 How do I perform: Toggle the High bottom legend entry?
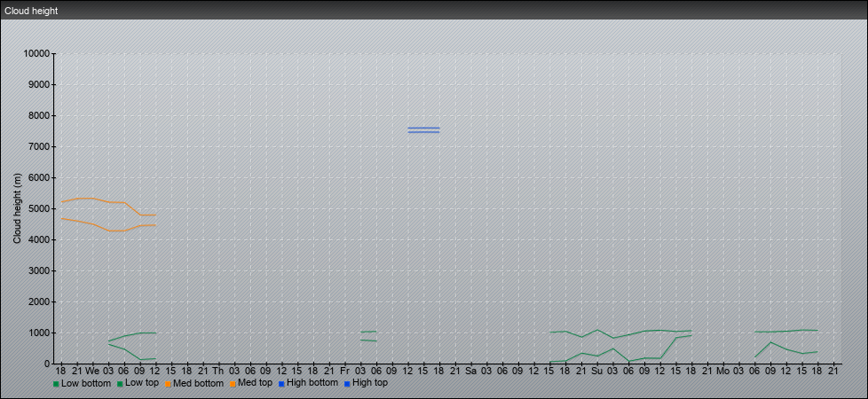point(308,383)
